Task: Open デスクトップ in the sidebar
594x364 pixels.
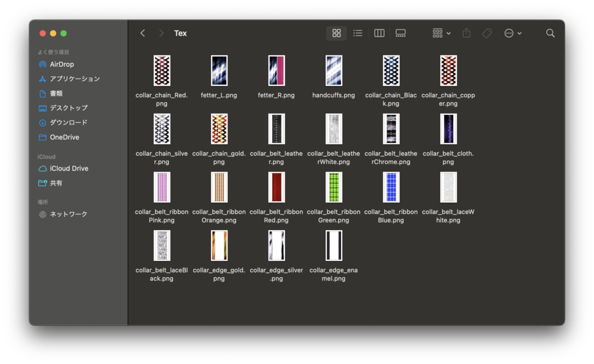Action: pyautogui.click(x=63, y=108)
